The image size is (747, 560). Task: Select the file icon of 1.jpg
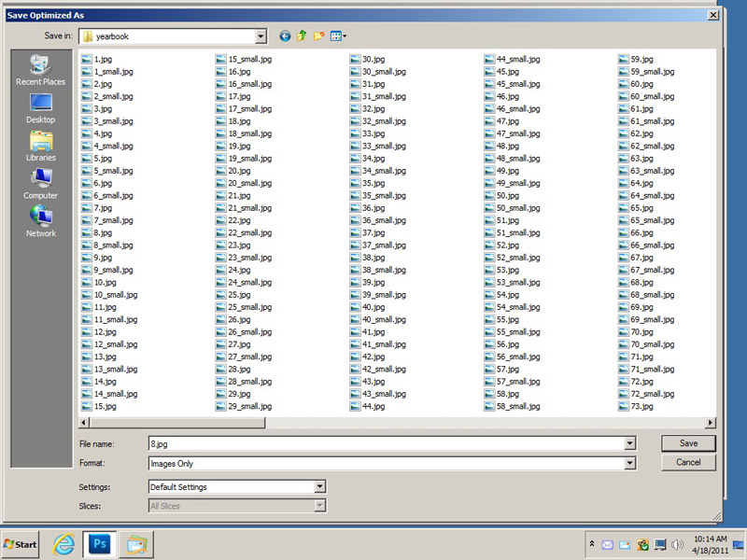pyautogui.click(x=86, y=60)
